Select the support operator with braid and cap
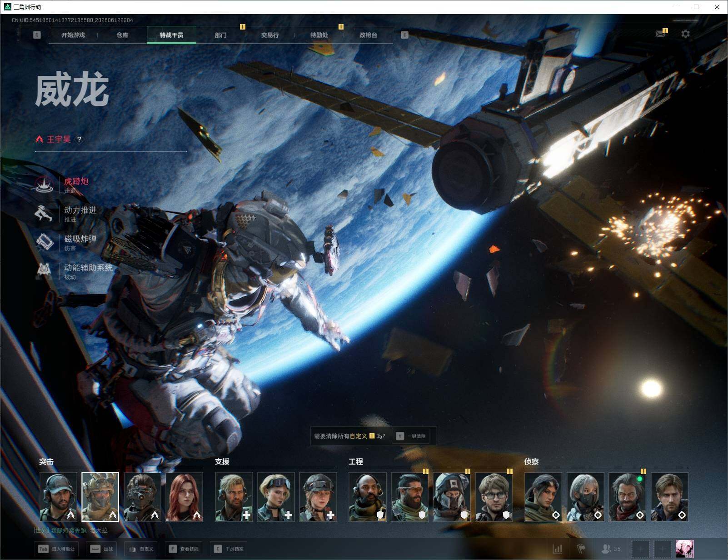The height and width of the screenshot is (560, 728). (318, 497)
